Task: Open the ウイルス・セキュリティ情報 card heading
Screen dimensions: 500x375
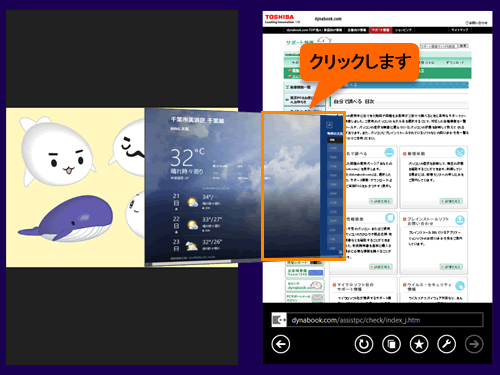Action: click(x=427, y=287)
